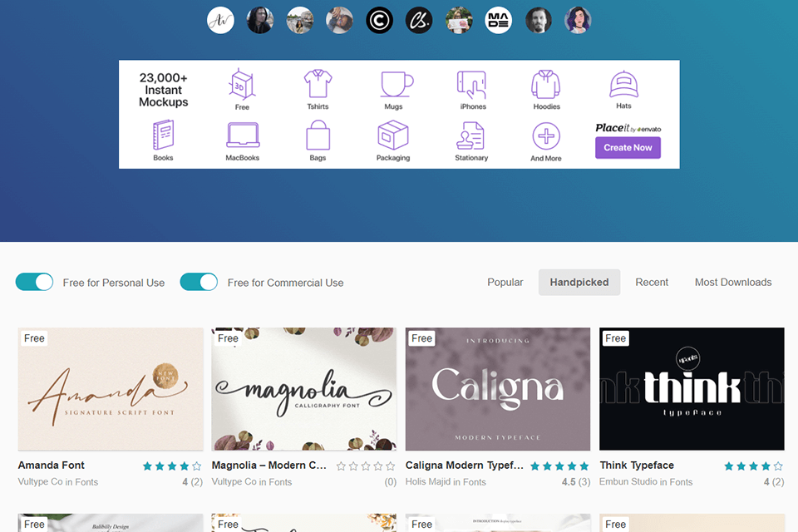The width and height of the screenshot is (798, 532).
Task: Open the Magnolia – Modern C... title link
Action: pyautogui.click(x=269, y=465)
